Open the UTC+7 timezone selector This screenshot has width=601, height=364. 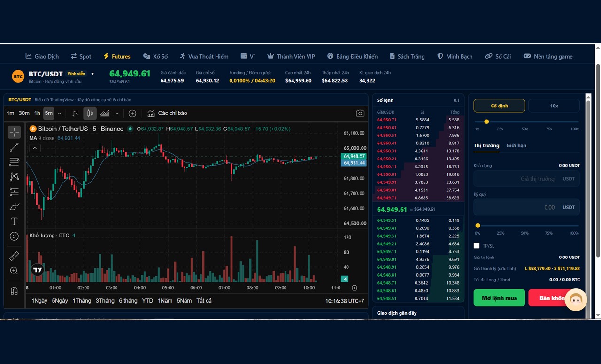[x=345, y=301]
